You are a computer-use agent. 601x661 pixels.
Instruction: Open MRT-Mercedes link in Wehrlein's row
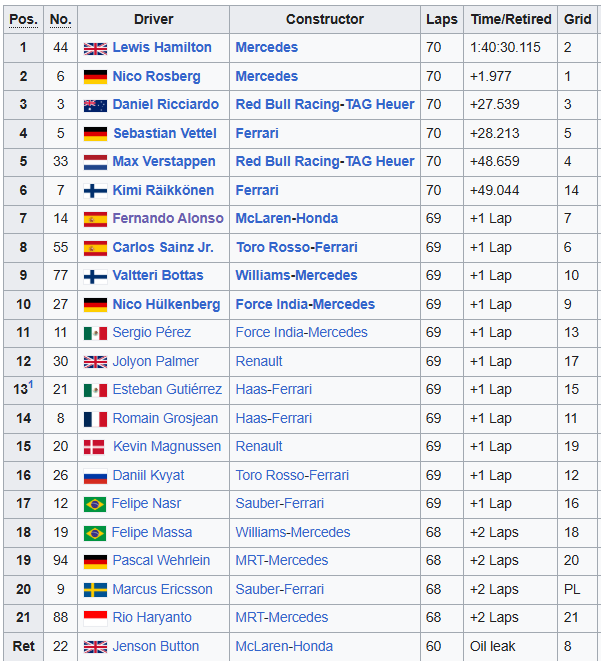coord(282,560)
